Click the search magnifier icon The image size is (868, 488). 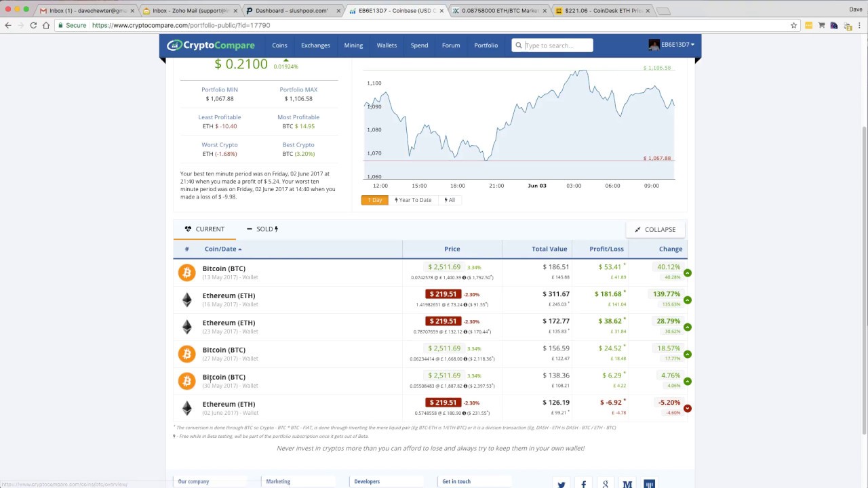click(519, 45)
